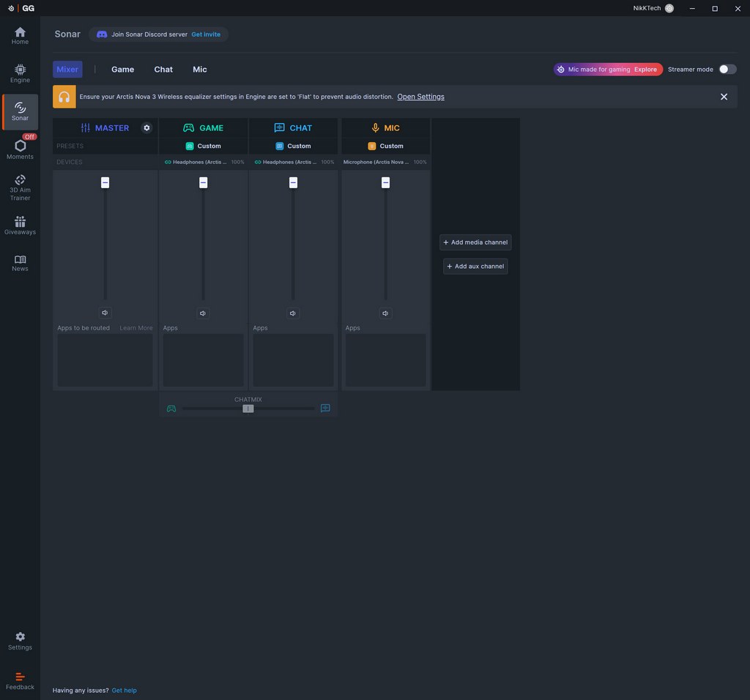Switch to the Mic tab
Image resolution: width=750 pixels, height=700 pixels.
pyautogui.click(x=200, y=70)
